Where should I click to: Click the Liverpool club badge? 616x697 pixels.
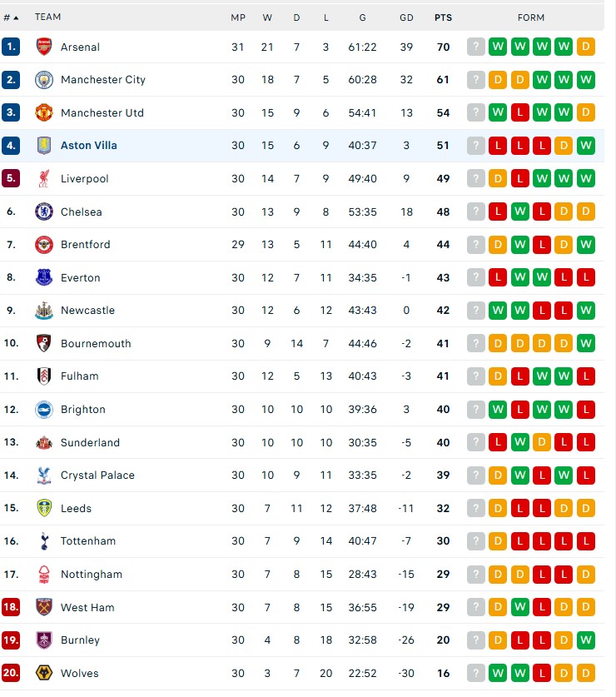pos(43,178)
